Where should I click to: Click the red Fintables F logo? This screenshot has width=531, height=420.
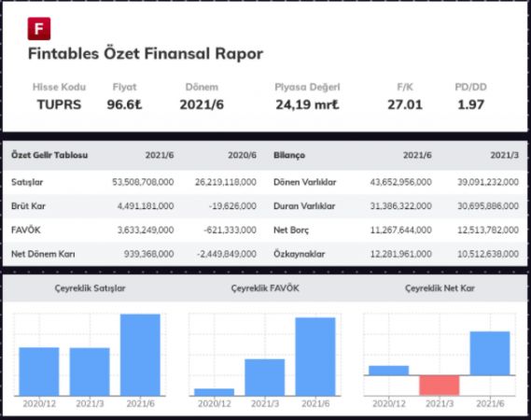(x=39, y=28)
